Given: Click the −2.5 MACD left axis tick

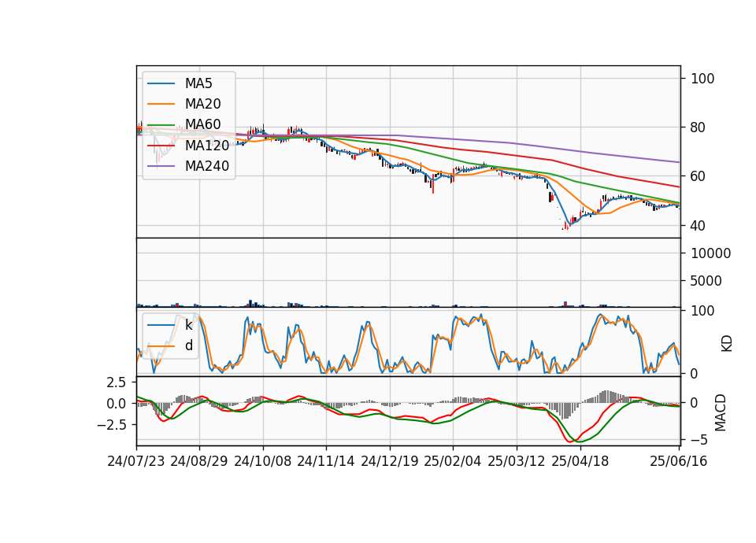Looking at the screenshot, I should tap(112, 425).
